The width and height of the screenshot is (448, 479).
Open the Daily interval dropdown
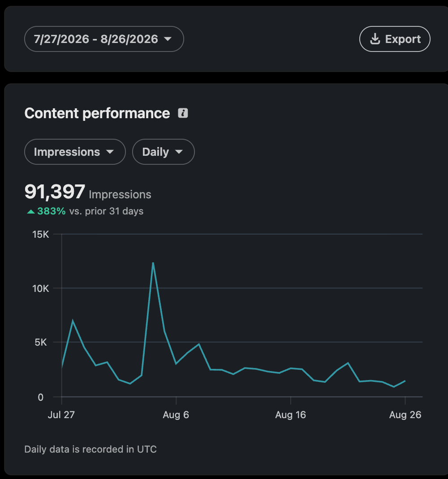[x=164, y=152]
